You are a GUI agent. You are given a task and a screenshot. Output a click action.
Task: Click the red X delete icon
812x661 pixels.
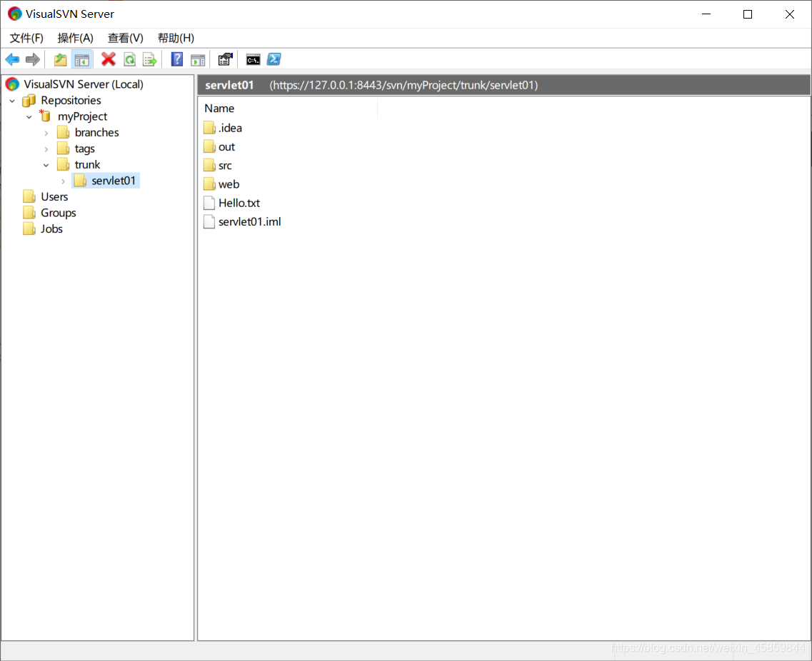(109, 59)
